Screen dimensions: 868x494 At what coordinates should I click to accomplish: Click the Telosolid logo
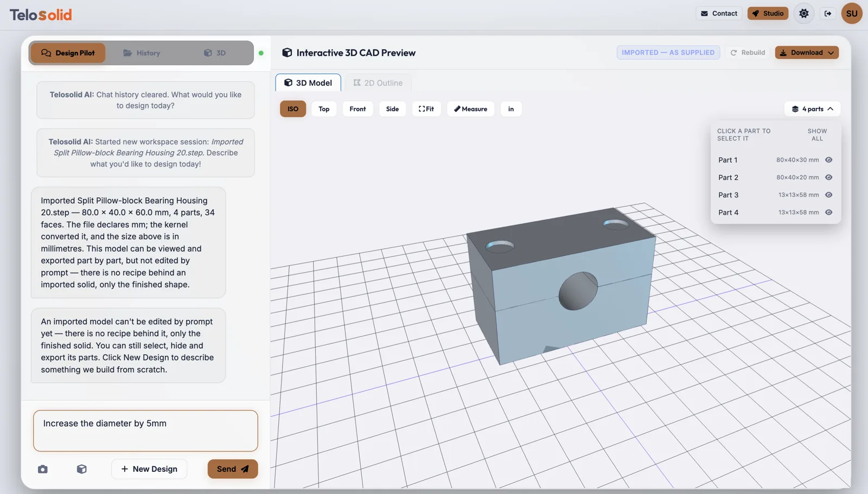tap(41, 15)
